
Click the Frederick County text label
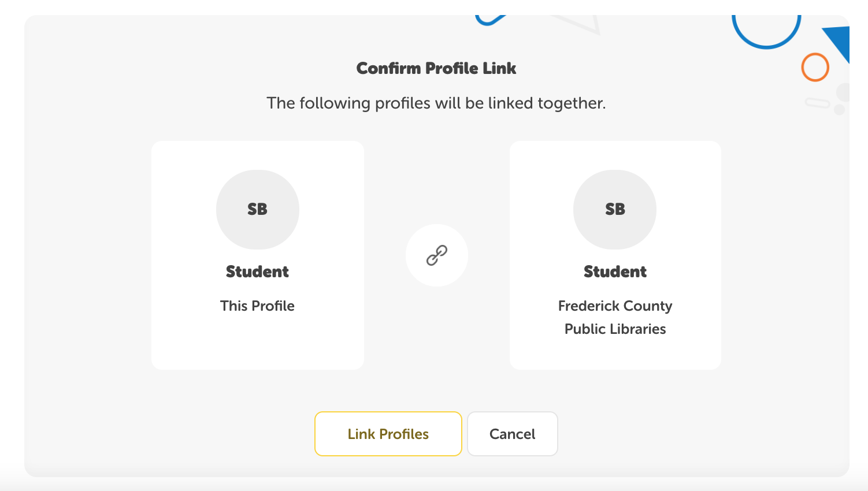pos(615,306)
